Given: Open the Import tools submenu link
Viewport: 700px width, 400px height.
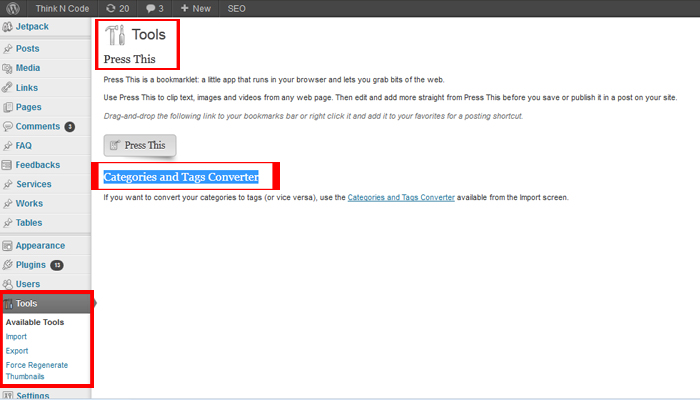Looking at the screenshot, I should (16, 337).
